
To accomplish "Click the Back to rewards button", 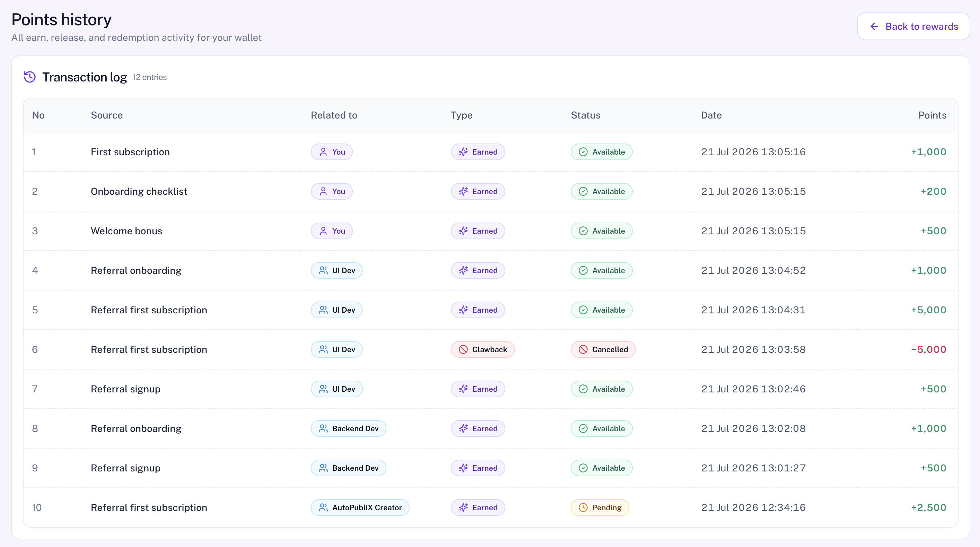I will pos(913,26).
